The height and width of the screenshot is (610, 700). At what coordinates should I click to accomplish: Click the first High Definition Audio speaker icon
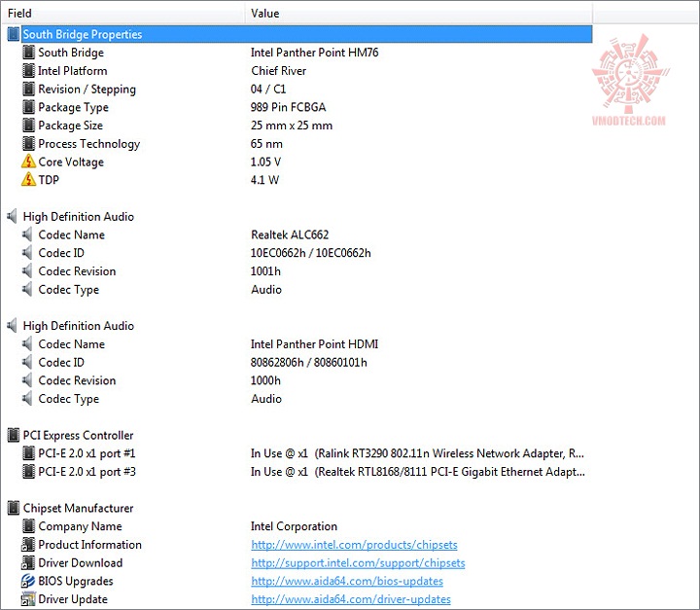coord(12,216)
